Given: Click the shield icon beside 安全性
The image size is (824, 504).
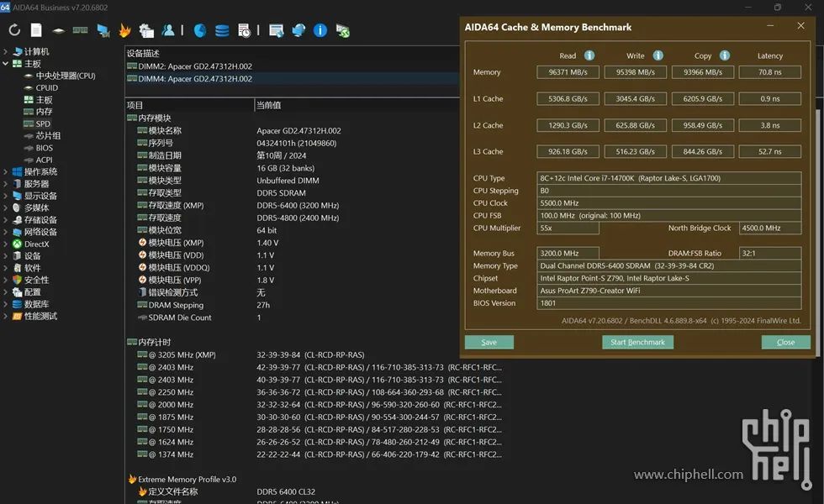Looking at the screenshot, I should click(x=18, y=280).
